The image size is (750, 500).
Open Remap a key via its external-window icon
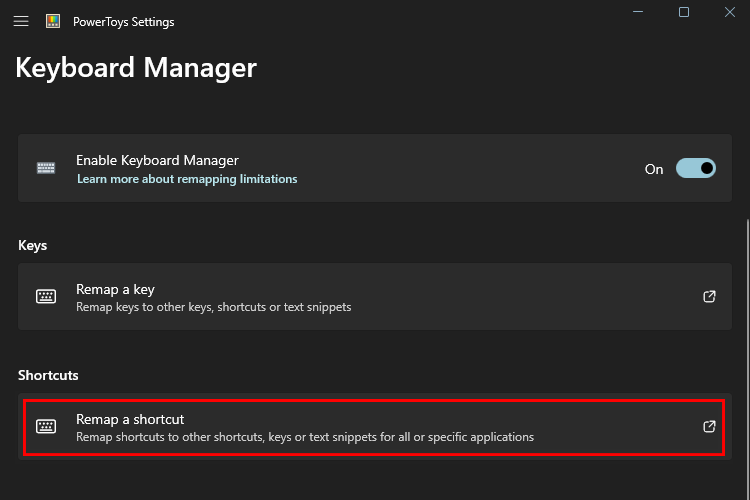[709, 297]
